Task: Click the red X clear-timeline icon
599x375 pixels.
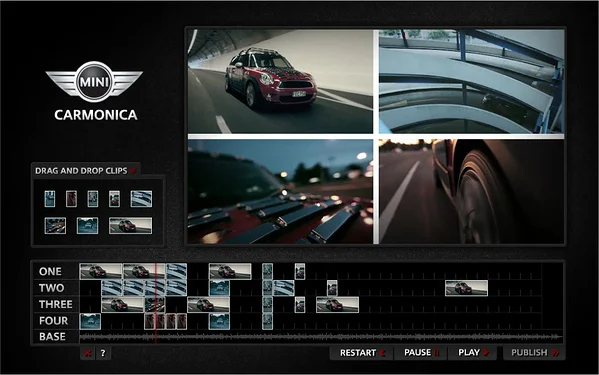Action: point(87,353)
